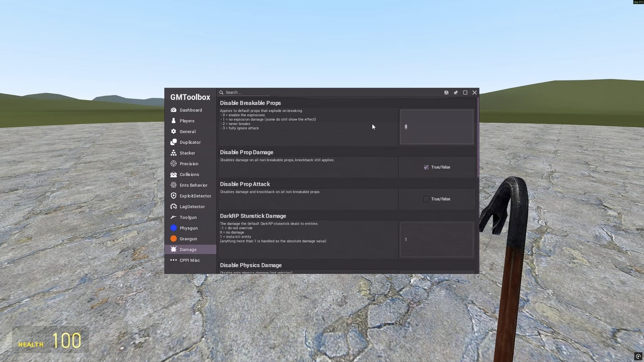Select the Precision menu entry
This screenshot has width=644, height=362.
pos(190,164)
